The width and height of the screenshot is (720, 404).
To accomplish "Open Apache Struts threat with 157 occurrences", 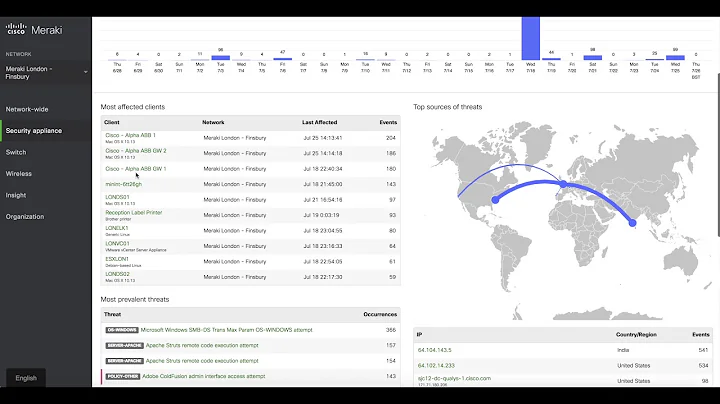I will click(202, 345).
